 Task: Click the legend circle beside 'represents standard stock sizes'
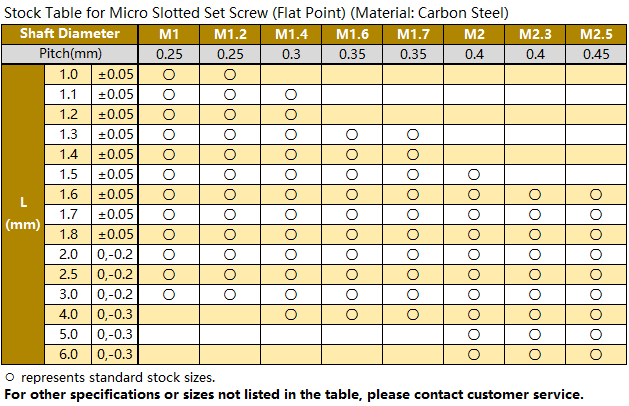[x=10, y=377]
